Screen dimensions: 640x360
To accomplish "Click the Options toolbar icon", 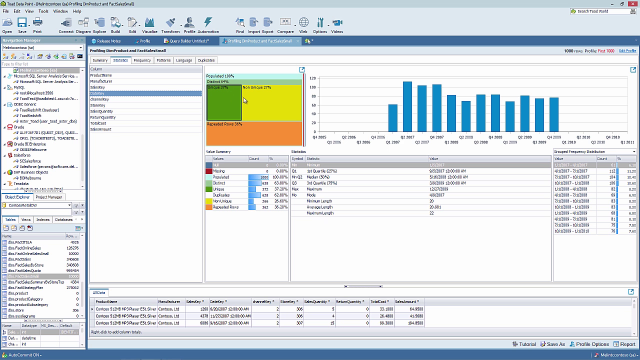I will (320, 25).
